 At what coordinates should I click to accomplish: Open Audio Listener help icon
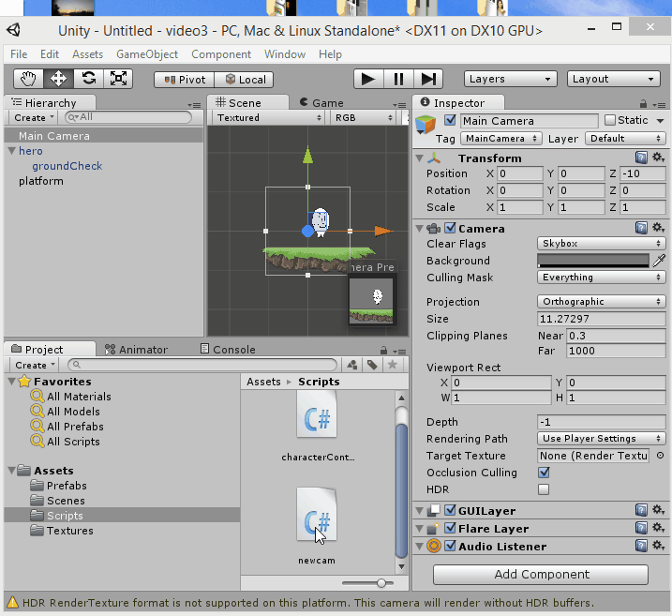641,546
